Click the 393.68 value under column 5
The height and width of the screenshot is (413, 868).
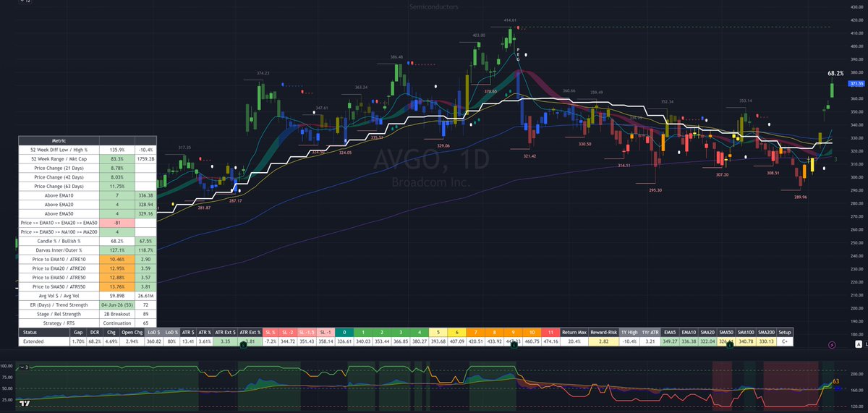tap(438, 341)
